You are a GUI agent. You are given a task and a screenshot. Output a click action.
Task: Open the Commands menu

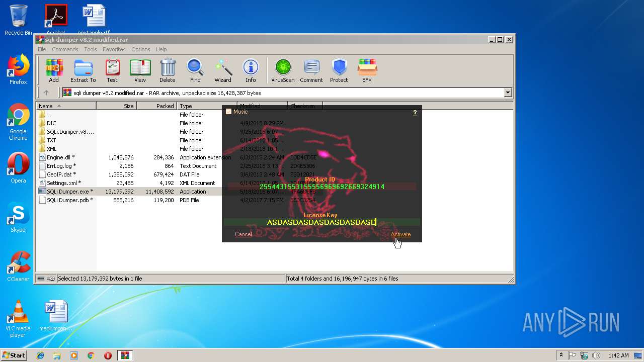[x=65, y=49]
